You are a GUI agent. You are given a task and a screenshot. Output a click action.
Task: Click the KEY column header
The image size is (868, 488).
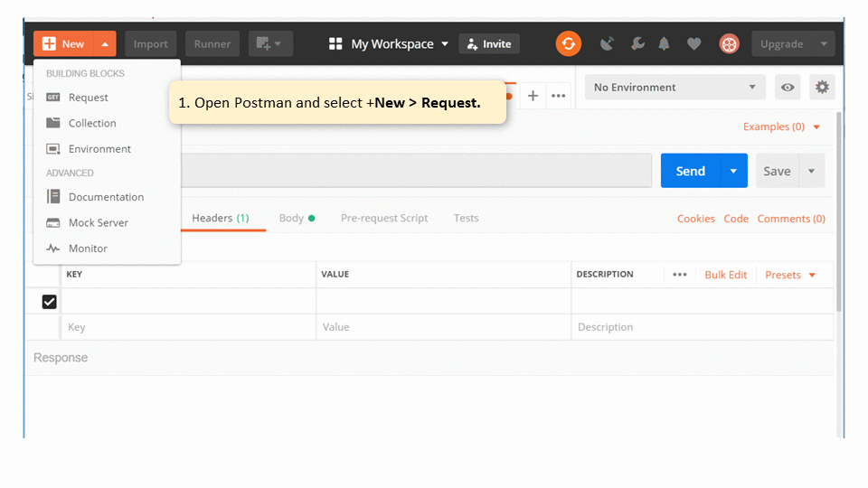(x=74, y=274)
